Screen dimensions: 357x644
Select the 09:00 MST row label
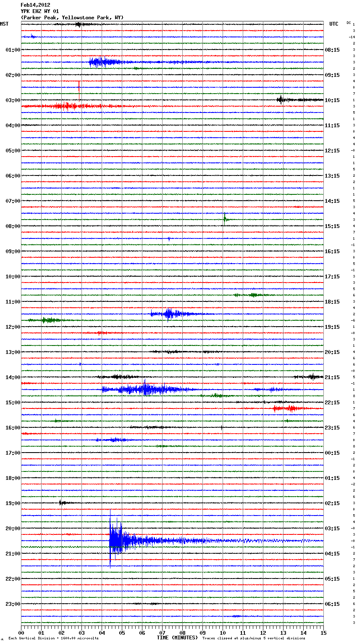13,251
